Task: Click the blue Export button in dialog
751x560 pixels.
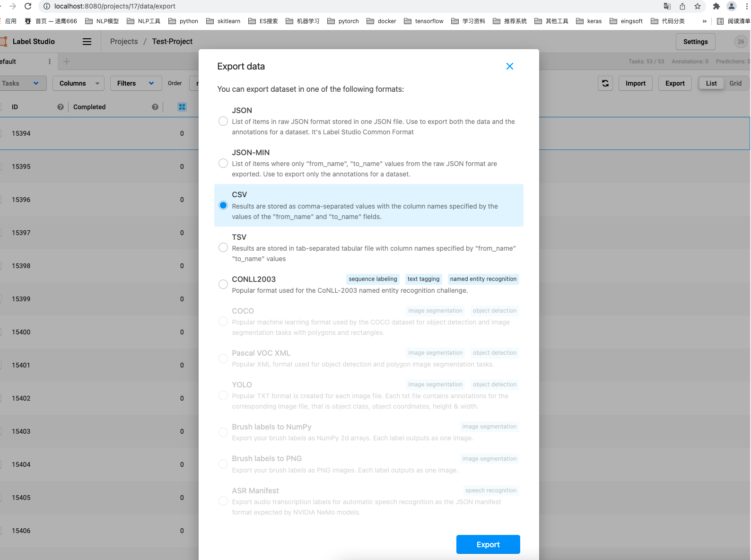Action: pos(488,544)
